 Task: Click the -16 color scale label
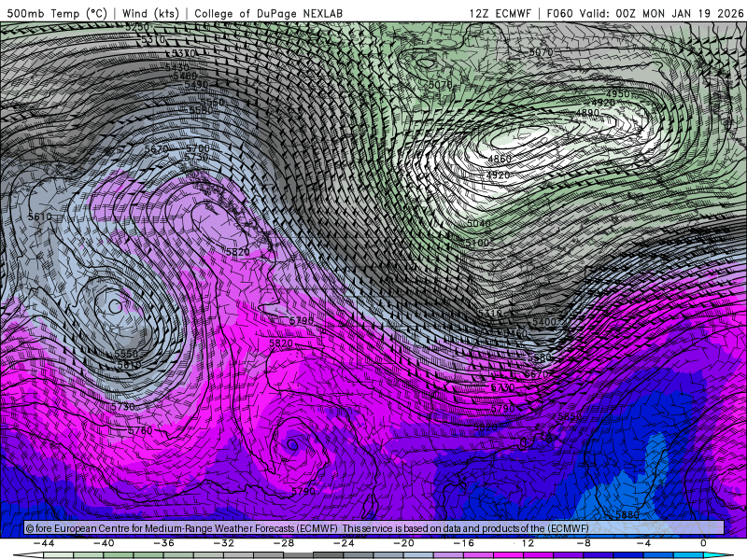click(x=464, y=543)
